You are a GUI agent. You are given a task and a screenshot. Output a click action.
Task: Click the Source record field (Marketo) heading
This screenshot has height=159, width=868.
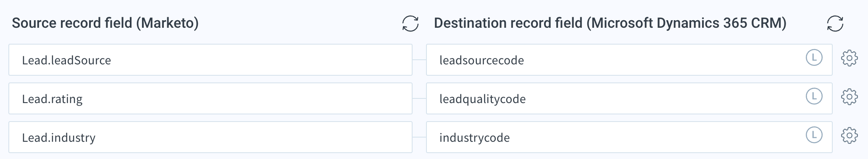105,23
